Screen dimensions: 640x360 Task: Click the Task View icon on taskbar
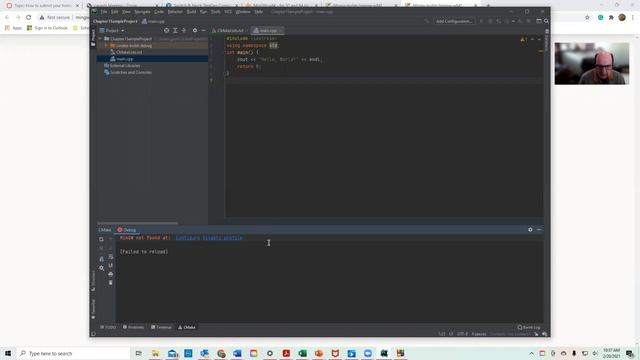coord(138,353)
